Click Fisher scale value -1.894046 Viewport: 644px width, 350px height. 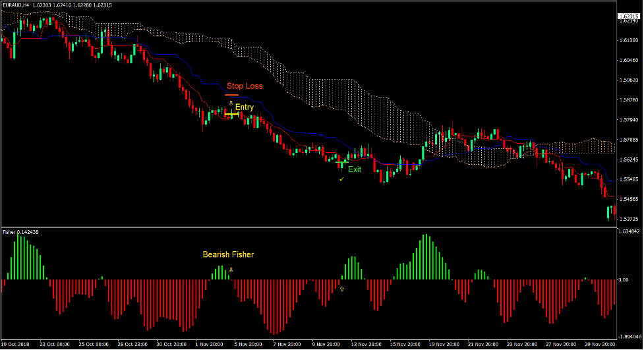click(629, 337)
